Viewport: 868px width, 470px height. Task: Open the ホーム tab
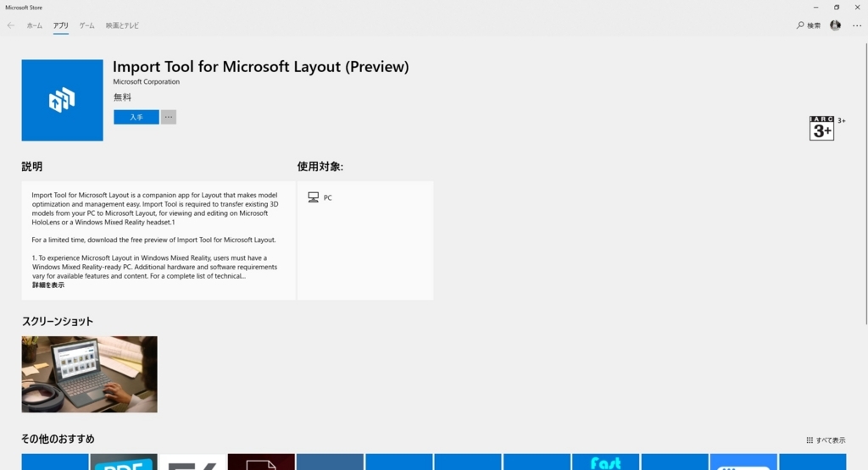[34, 25]
